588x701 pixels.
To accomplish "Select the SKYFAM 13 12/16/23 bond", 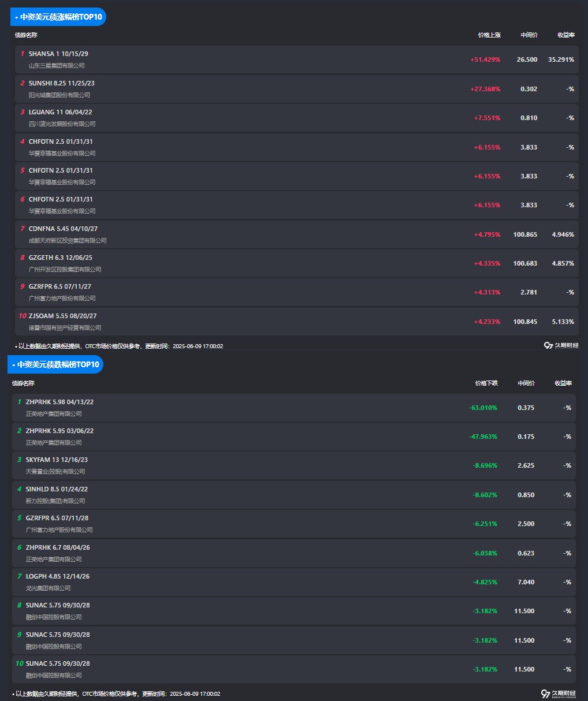I will coord(294,465).
